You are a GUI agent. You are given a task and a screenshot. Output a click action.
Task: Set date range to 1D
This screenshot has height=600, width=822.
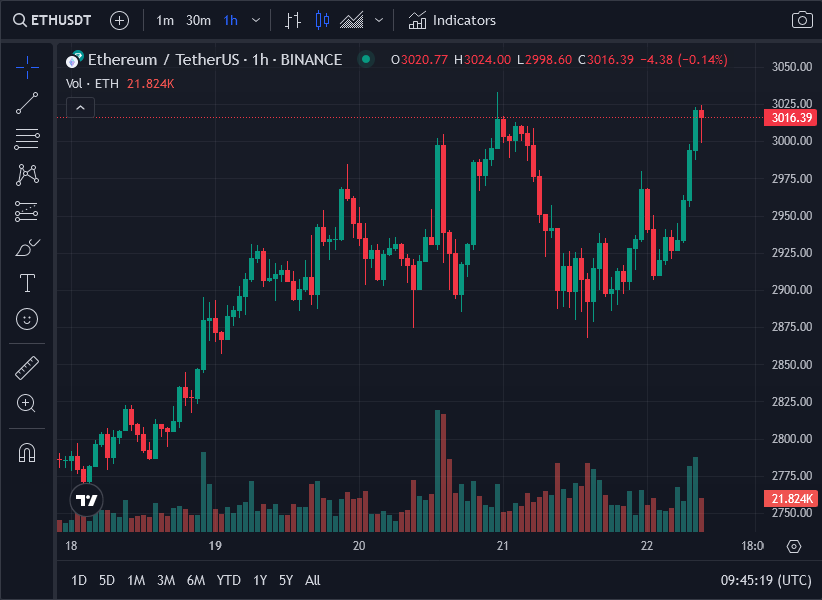79,580
